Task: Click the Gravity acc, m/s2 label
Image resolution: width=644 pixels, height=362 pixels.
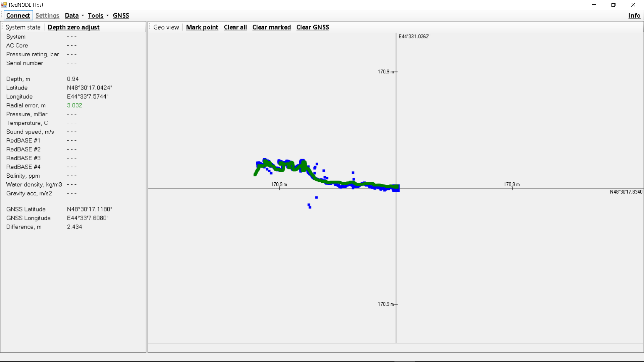Action: [29, 193]
